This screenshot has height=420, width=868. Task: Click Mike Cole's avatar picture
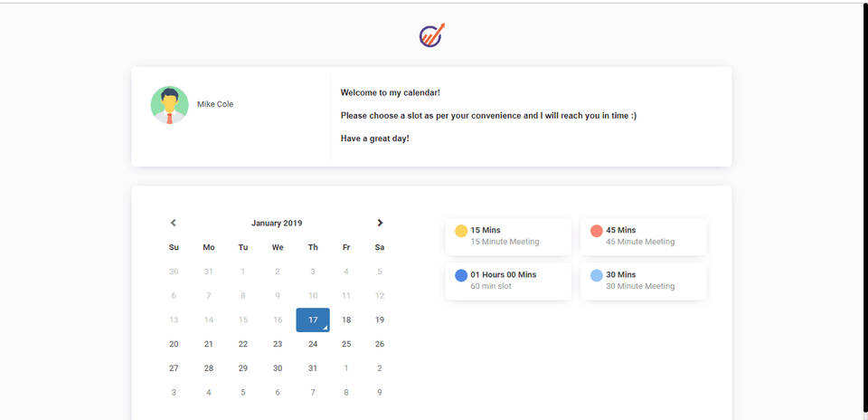(x=169, y=105)
